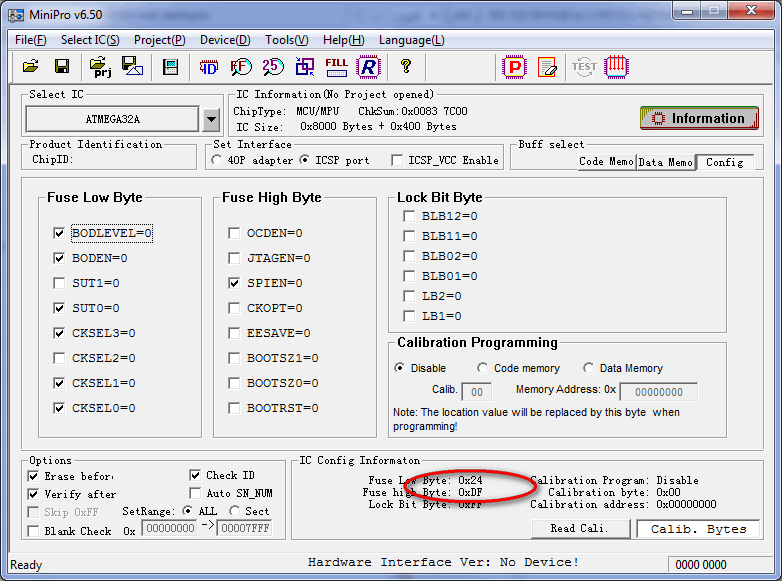This screenshot has width=782, height=581.
Task: Click the yellow question mark help icon
Action: [x=405, y=67]
